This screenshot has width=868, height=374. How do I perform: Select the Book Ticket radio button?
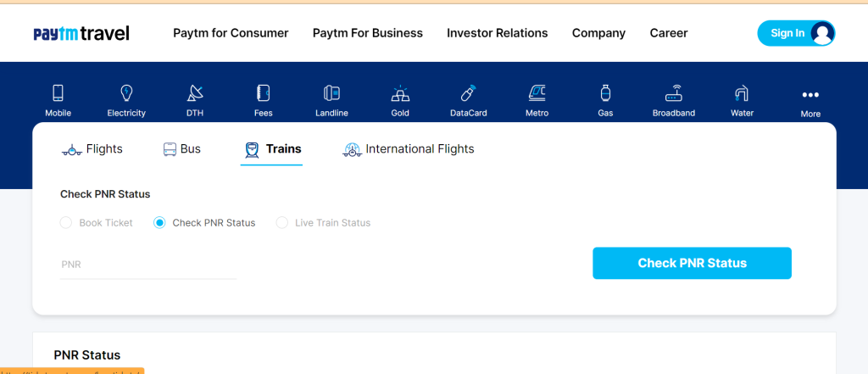click(66, 223)
